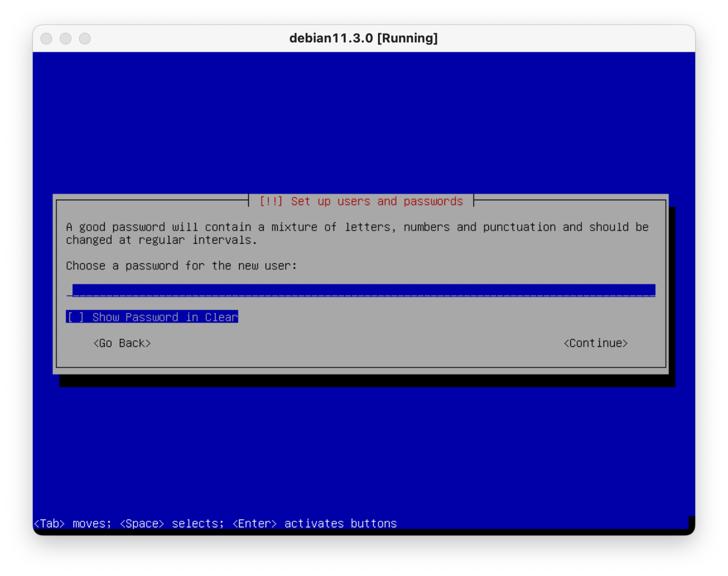The image size is (728, 576).
Task: Click the 'Choose a password for the new user' label
Action: (x=181, y=266)
